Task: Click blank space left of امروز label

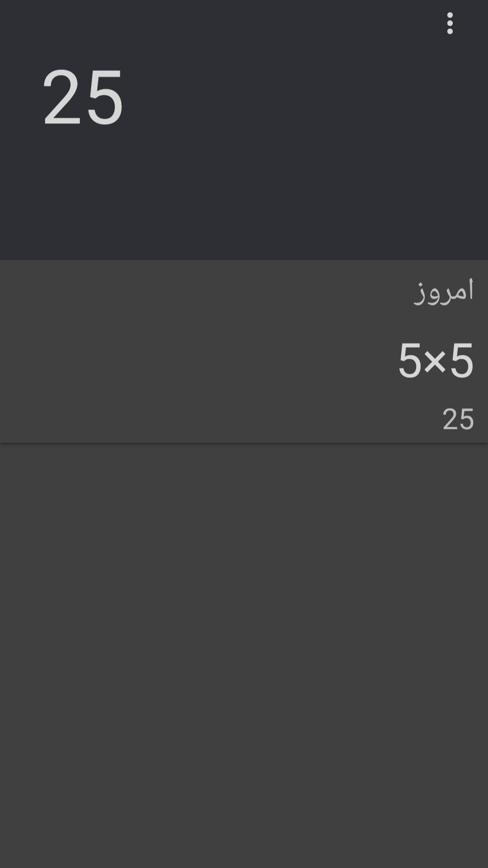Action: click(x=203, y=291)
